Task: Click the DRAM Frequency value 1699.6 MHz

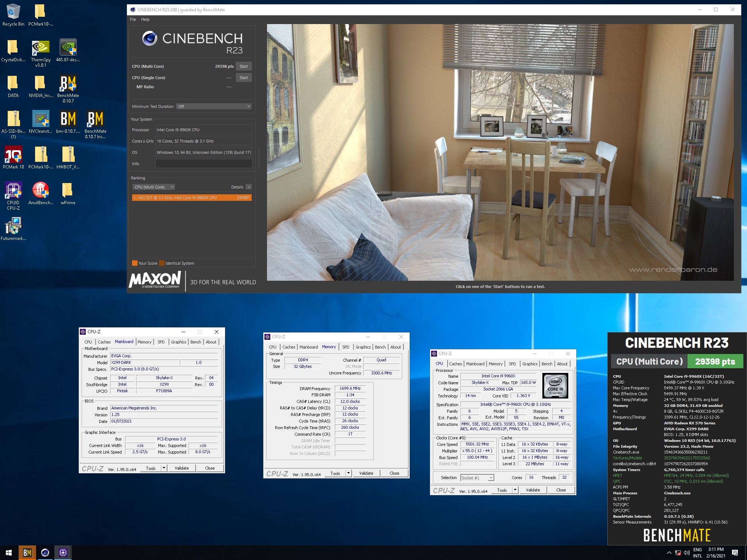Action: pos(350,389)
